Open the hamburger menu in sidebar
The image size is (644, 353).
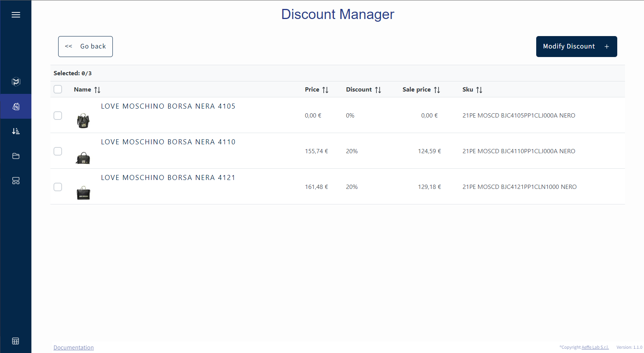pos(16,15)
